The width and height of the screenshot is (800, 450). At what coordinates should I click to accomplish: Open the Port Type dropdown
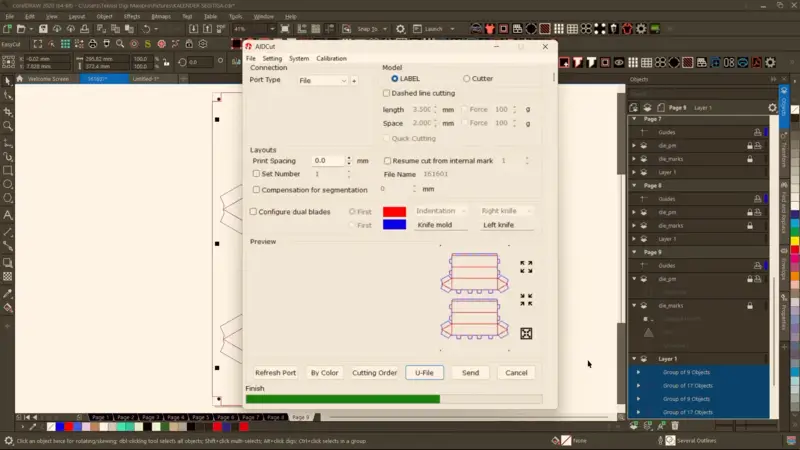[322, 80]
